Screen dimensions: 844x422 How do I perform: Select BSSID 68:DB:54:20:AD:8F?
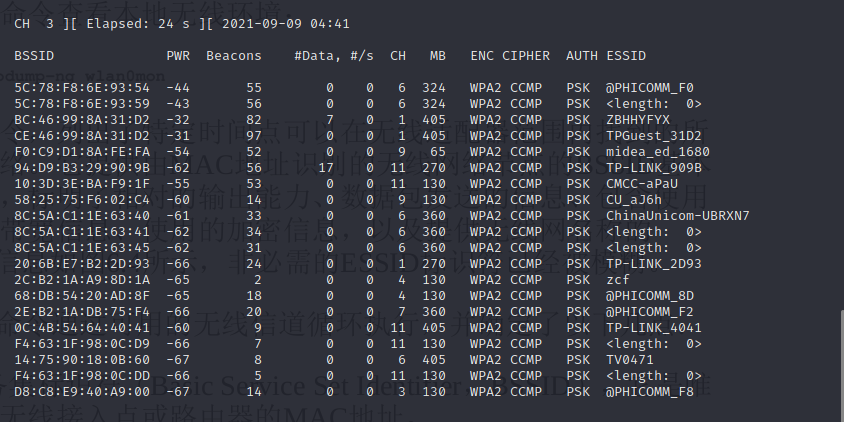pyautogui.click(x=82, y=296)
